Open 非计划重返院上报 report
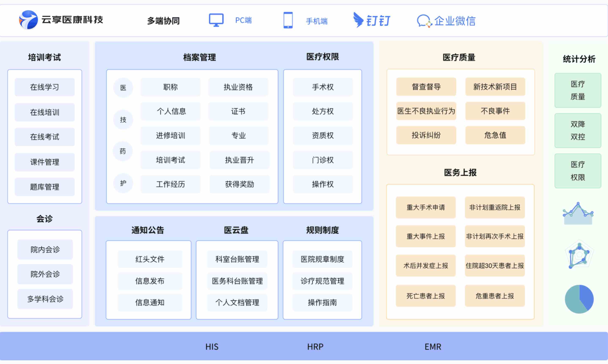Viewport: 608px width, 364px height. point(495,208)
